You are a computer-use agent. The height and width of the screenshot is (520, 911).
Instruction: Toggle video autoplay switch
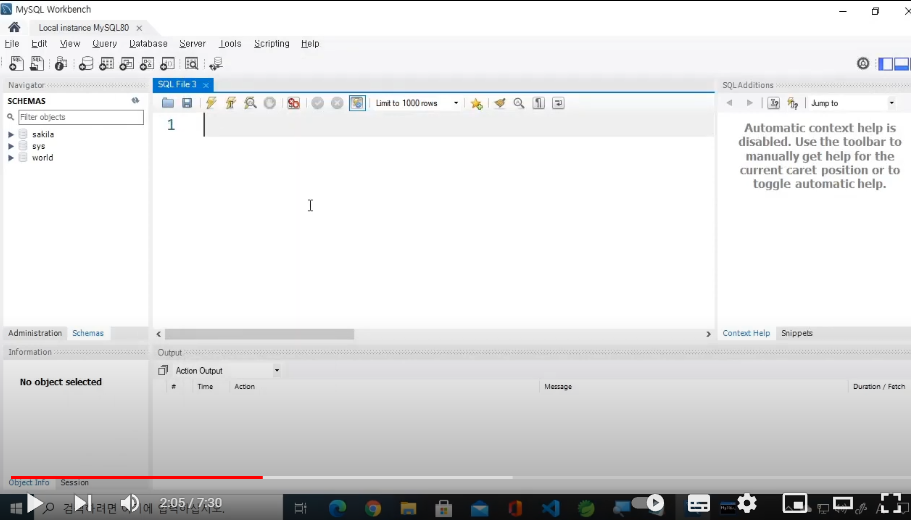click(648, 503)
